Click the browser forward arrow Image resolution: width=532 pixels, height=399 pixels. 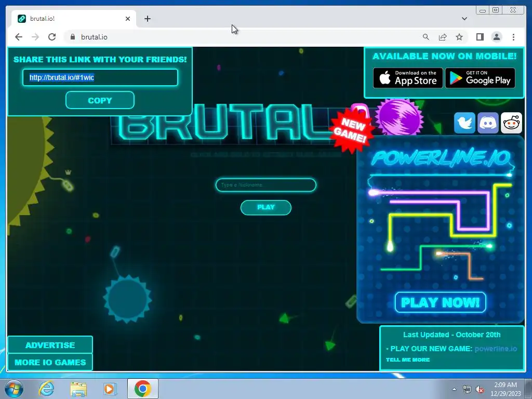35,37
